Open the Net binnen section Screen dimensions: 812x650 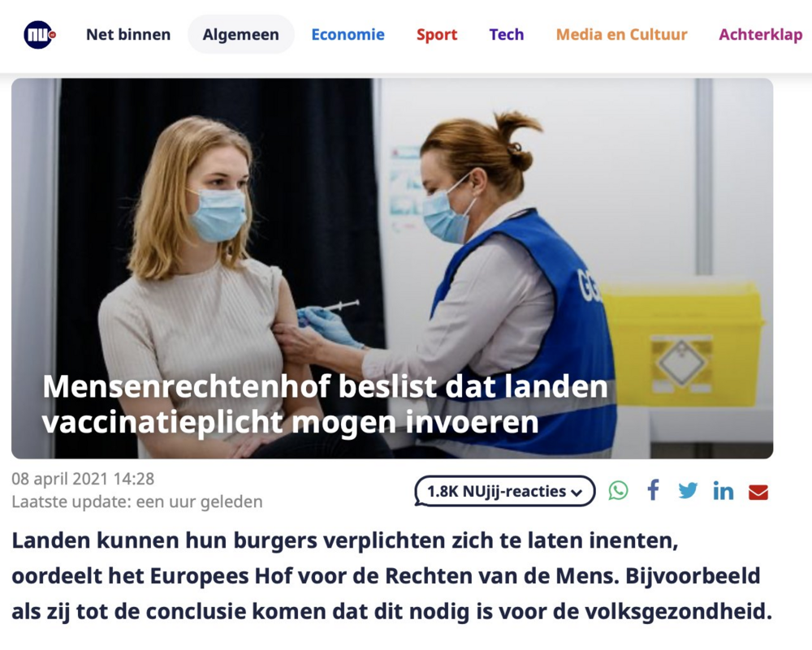128,35
